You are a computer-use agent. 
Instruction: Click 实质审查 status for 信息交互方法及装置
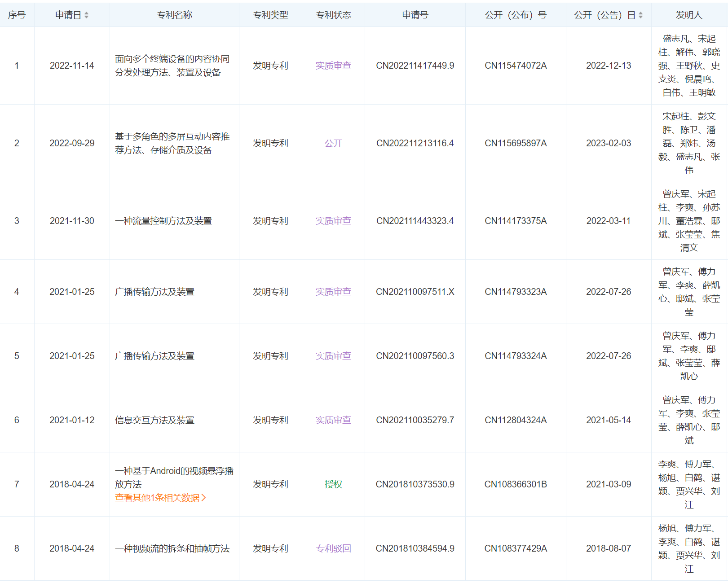pos(333,420)
